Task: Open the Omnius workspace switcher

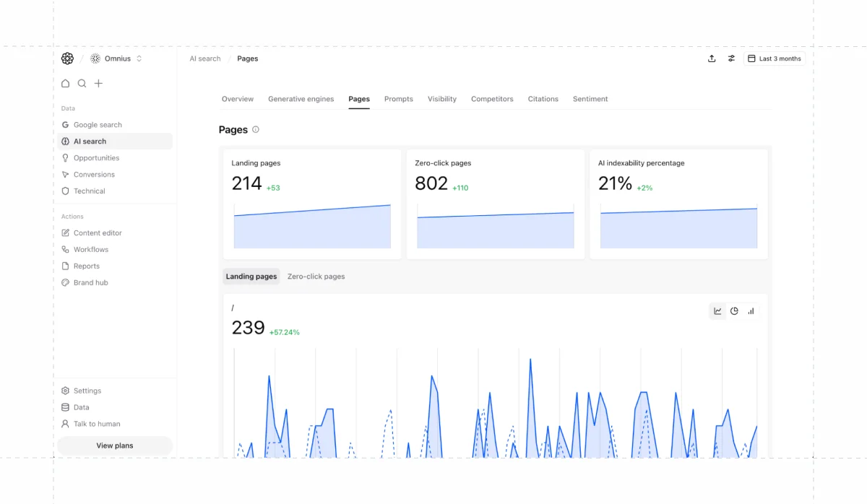Action: pyautogui.click(x=116, y=58)
